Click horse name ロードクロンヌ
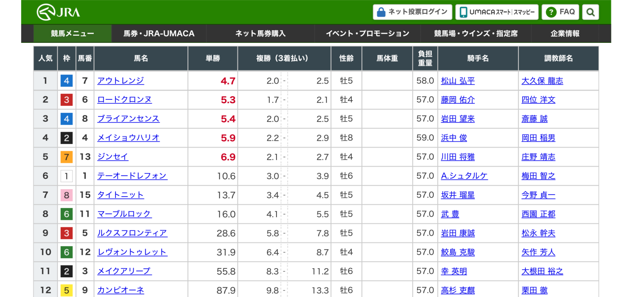Viewport: 644px width, 297px height. click(x=124, y=100)
